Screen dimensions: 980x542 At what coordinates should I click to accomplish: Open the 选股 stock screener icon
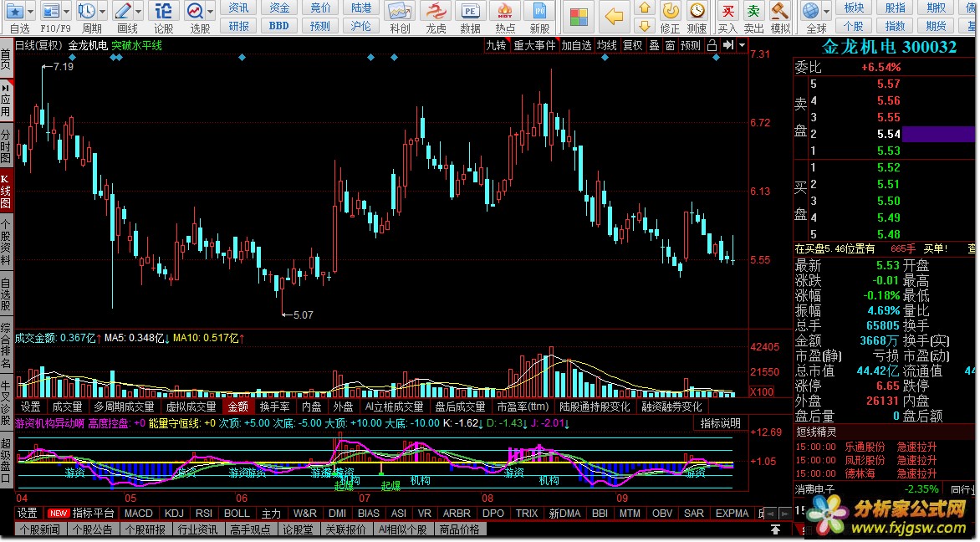point(195,11)
